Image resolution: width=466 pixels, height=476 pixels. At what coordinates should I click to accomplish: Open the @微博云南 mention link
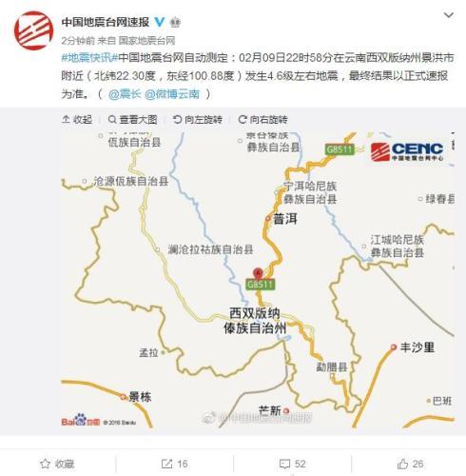point(172,94)
